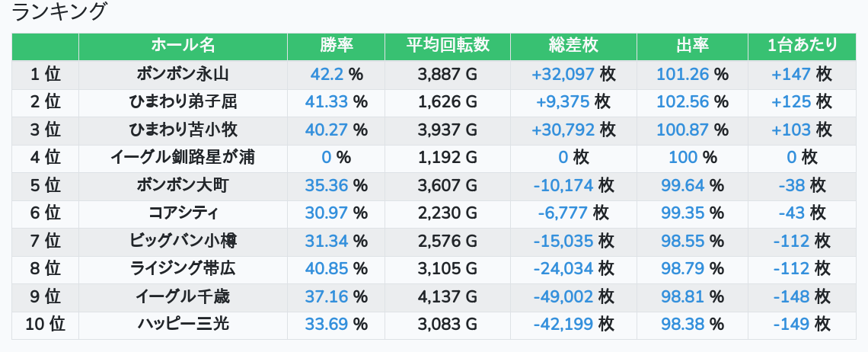Sort by the 勝率 column header
Screen dimensions: 868x352
(336, 46)
